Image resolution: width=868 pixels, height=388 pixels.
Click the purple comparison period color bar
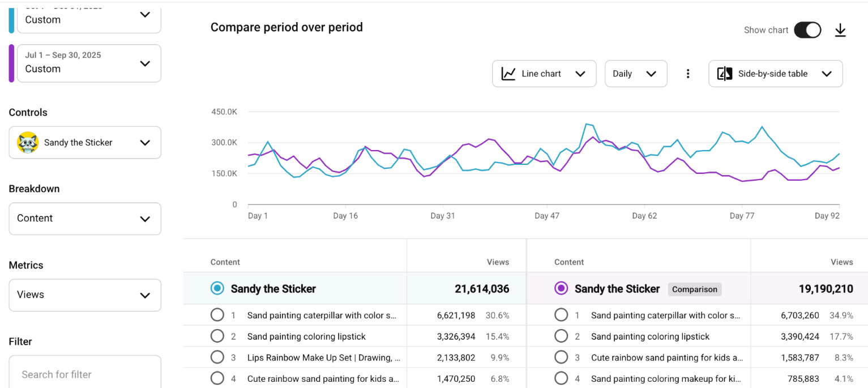(11, 63)
